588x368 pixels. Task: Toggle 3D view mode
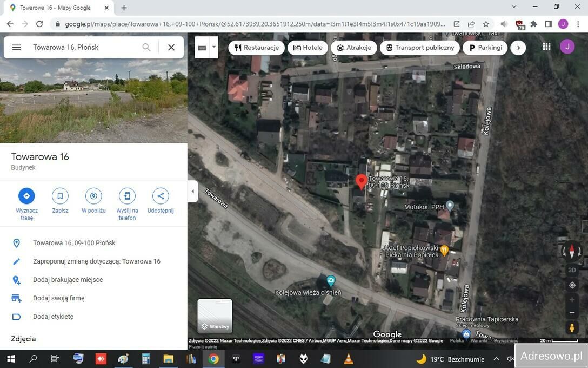point(572,269)
